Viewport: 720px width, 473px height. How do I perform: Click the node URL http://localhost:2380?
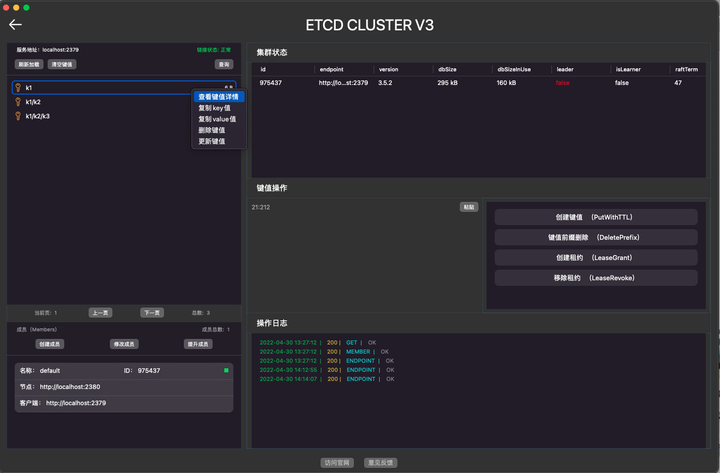click(x=70, y=387)
